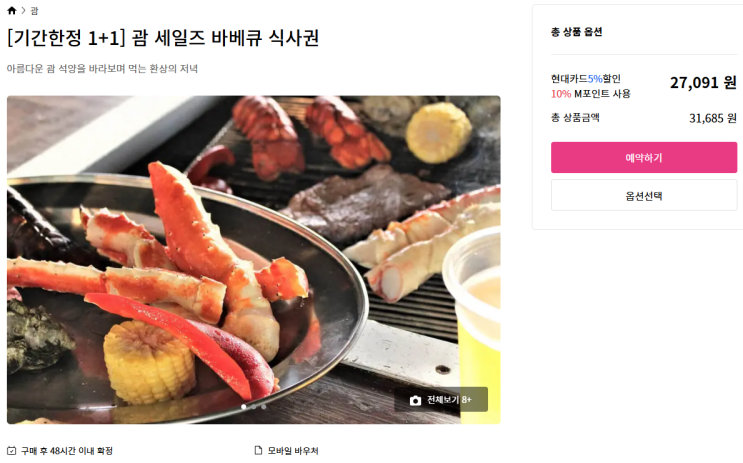Click the 현대카드5%할인 discount text
The height and width of the screenshot is (463, 743).
[x=586, y=79]
